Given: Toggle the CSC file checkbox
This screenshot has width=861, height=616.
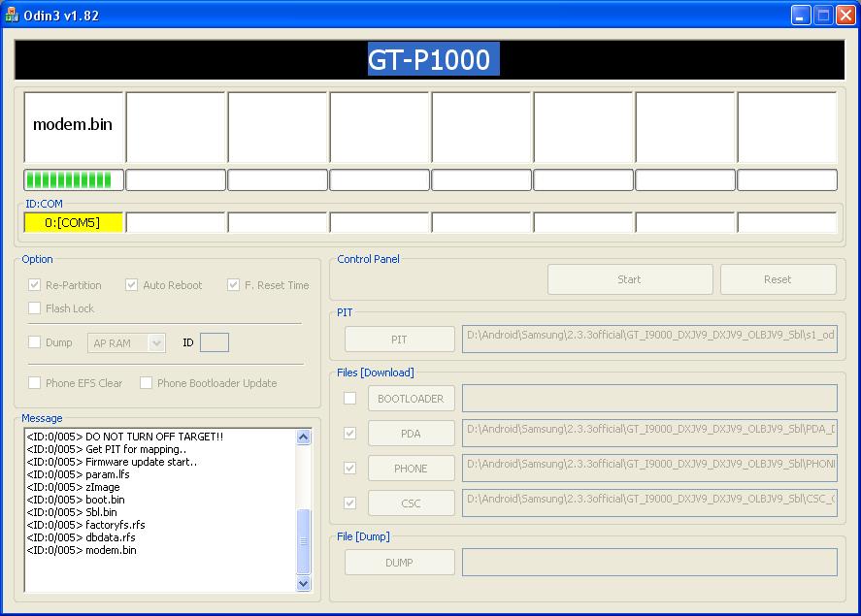Looking at the screenshot, I should tap(349, 503).
